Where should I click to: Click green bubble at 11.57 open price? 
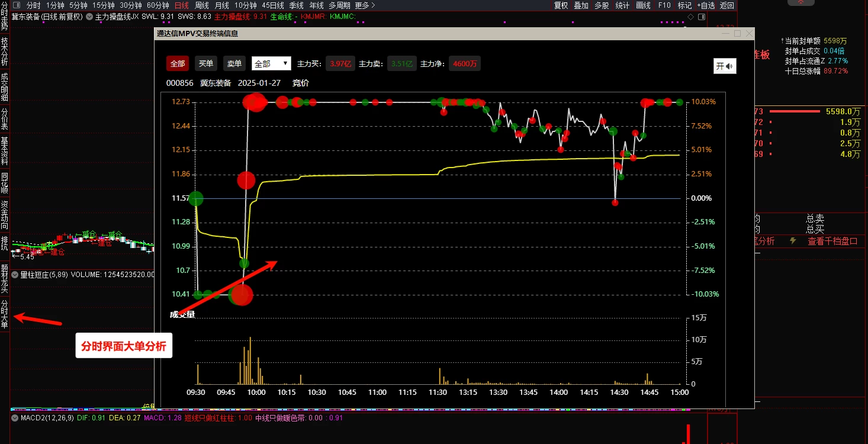tap(195, 199)
